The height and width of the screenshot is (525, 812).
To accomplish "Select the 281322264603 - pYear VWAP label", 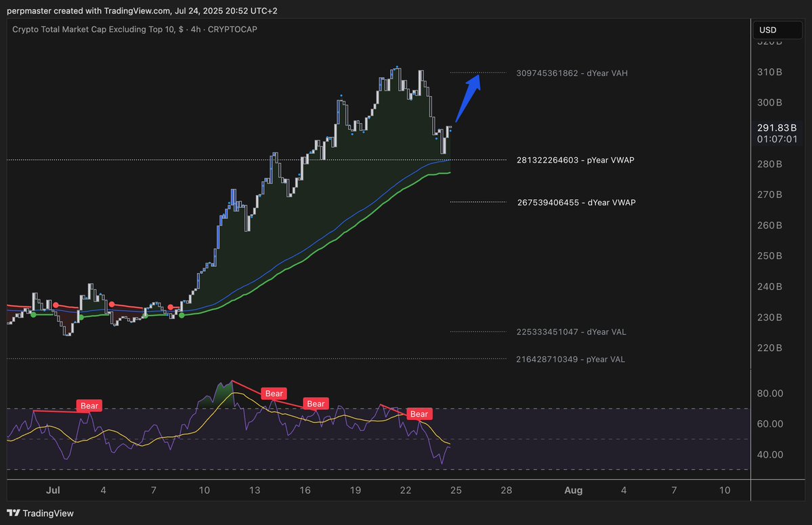I will (x=576, y=160).
